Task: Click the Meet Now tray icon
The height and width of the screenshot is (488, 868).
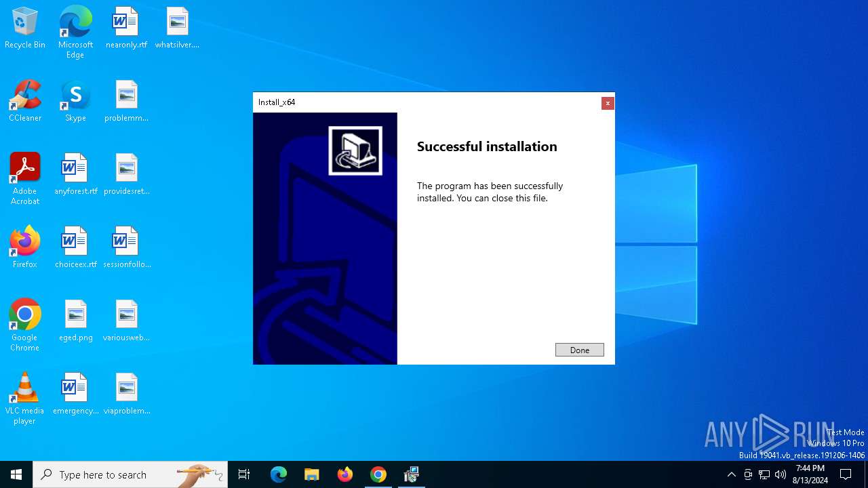Action: (748, 474)
